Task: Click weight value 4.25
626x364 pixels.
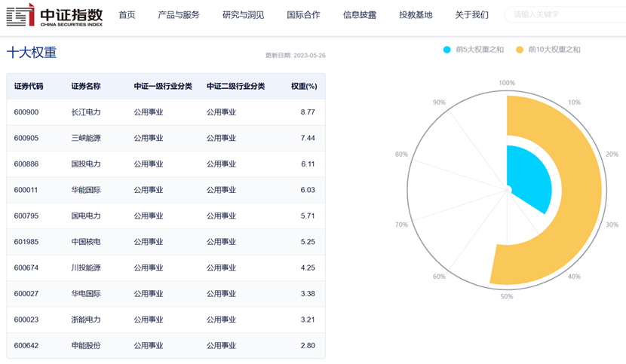Action: (x=308, y=268)
